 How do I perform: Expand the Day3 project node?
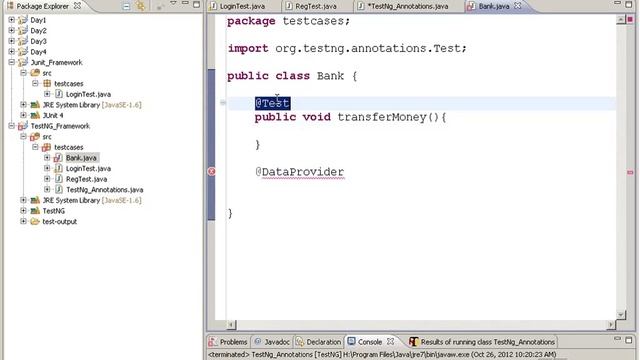click(11, 41)
